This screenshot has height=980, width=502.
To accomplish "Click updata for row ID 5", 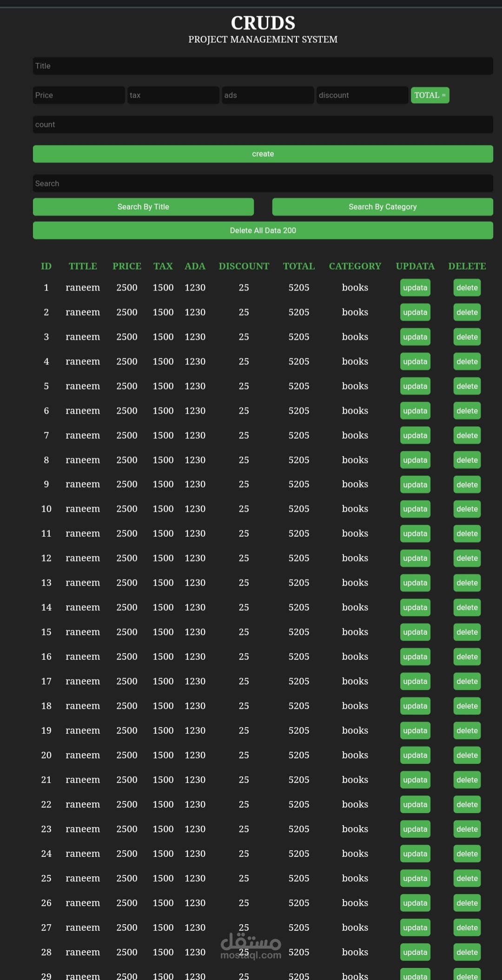I will coord(415,386).
